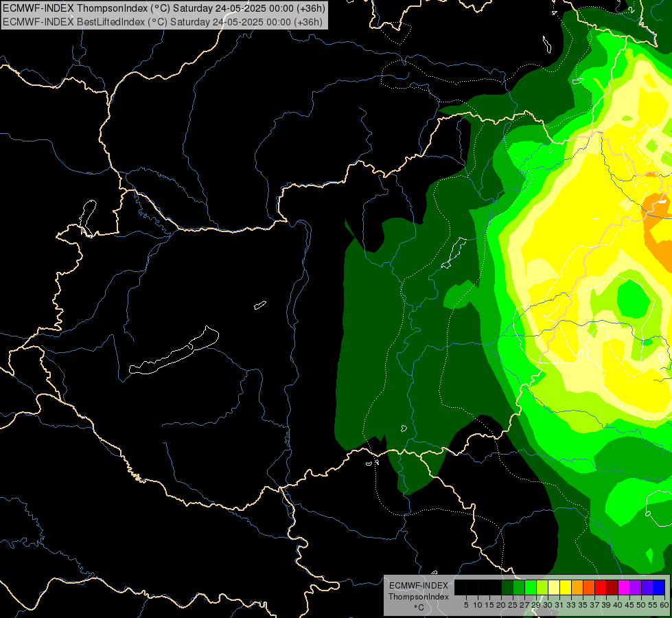Select the red 37–39 legend swatch
The image size is (672, 618).
(x=601, y=587)
